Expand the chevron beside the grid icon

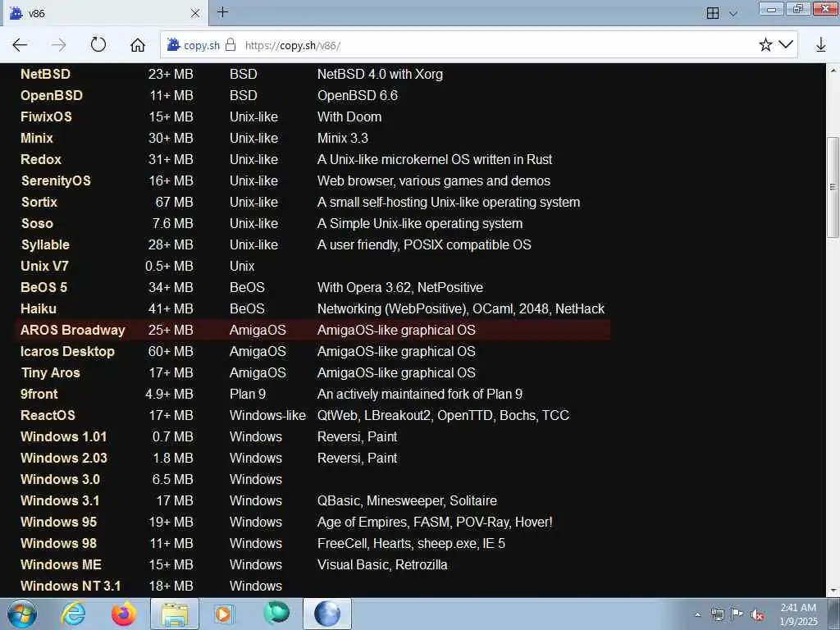pos(733,13)
